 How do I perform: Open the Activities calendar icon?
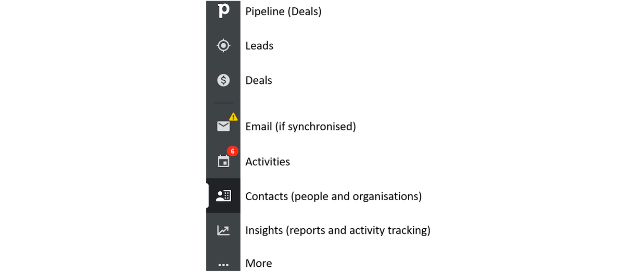[x=223, y=162]
